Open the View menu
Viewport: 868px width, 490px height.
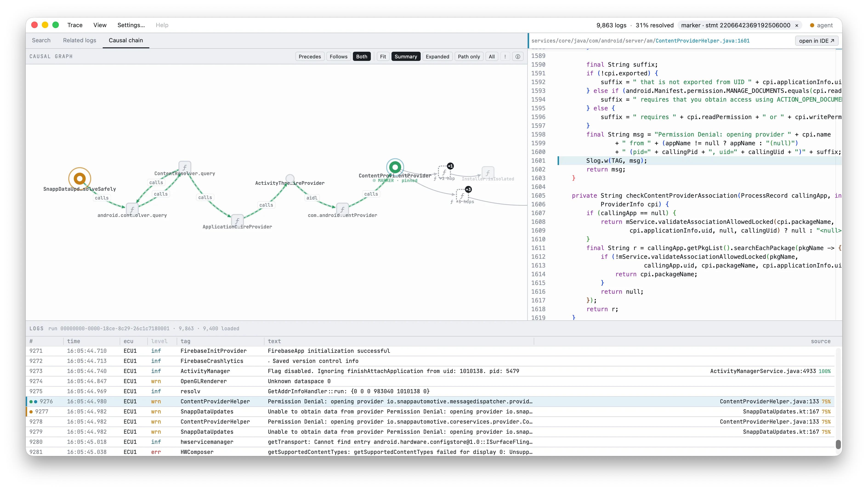[100, 25]
